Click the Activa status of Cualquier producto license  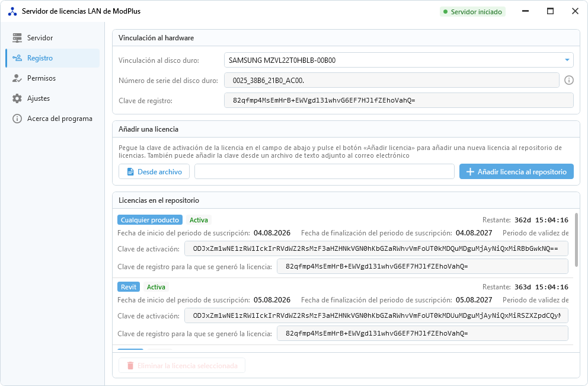pyautogui.click(x=199, y=220)
